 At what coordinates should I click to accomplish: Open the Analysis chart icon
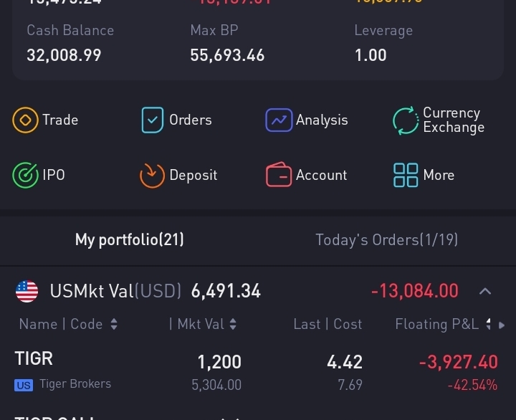point(279,120)
